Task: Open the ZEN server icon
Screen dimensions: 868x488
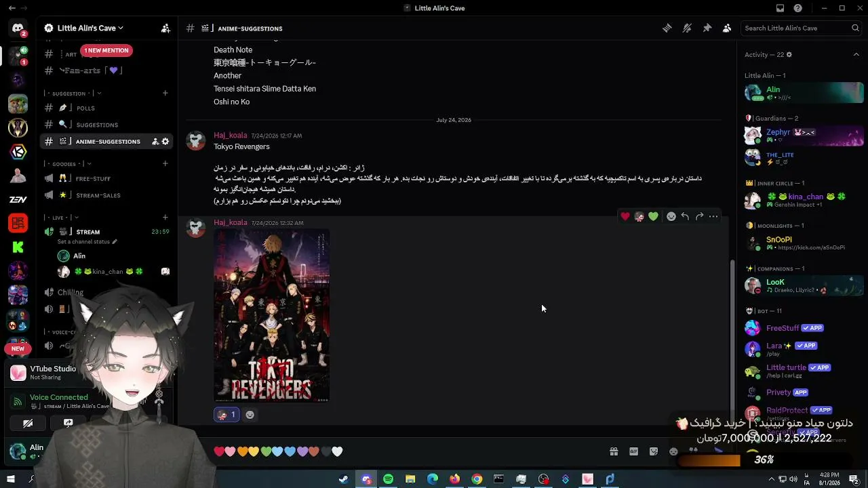Action: 18,199
